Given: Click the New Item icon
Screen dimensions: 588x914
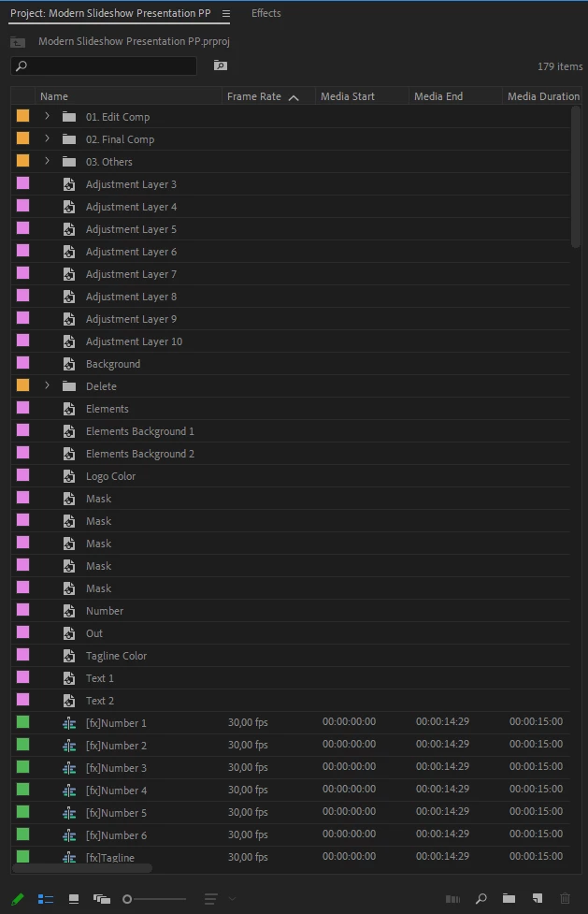Looking at the screenshot, I should [x=538, y=898].
